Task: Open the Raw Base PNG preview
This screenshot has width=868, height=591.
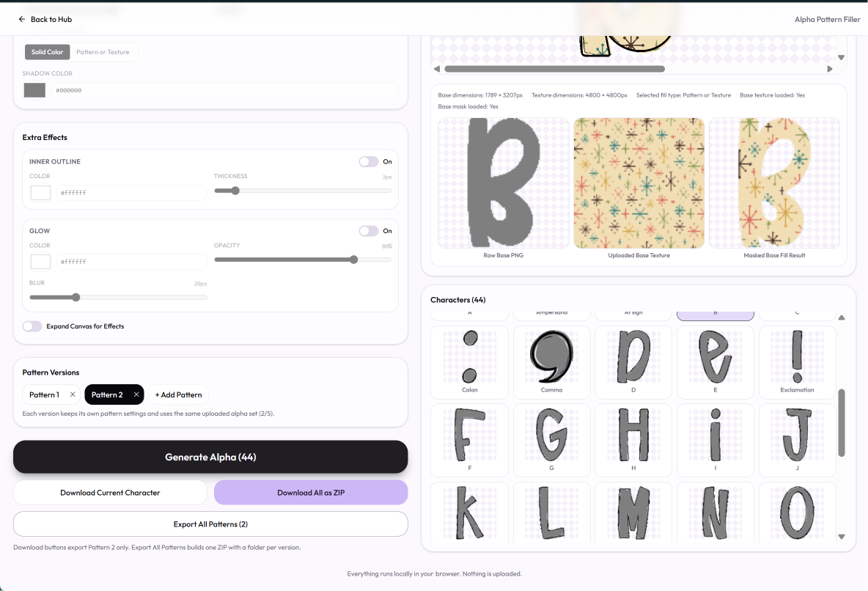Action: tap(503, 183)
